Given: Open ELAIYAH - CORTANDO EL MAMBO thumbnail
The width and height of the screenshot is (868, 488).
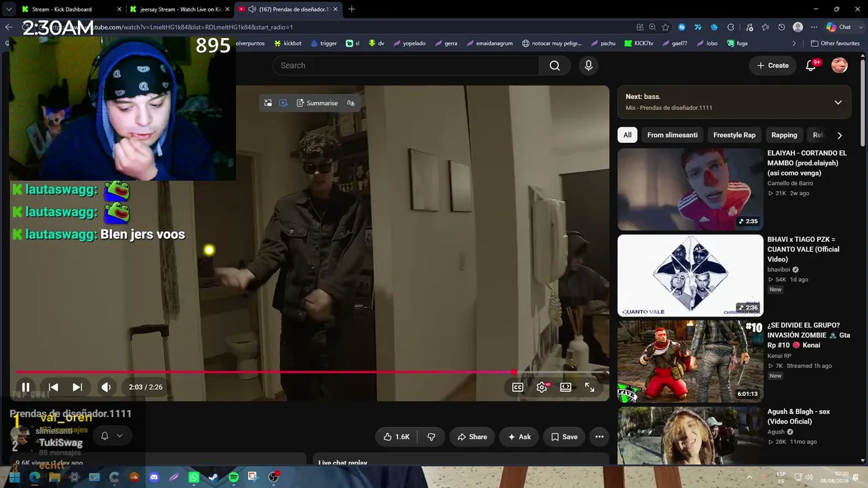Looking at the screenshot, I should [690, 189].
